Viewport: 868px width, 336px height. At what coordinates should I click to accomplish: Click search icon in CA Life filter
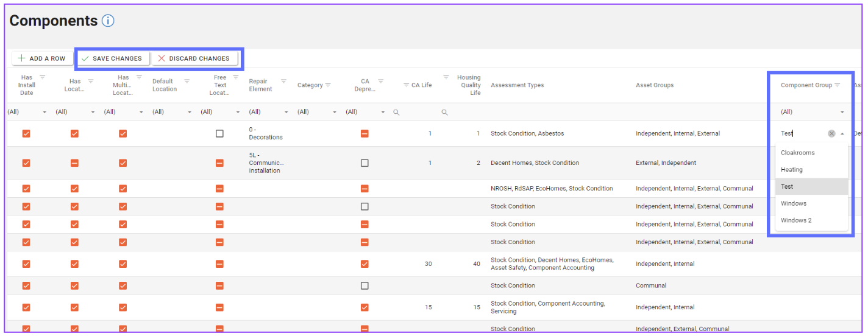pos(396,113)
